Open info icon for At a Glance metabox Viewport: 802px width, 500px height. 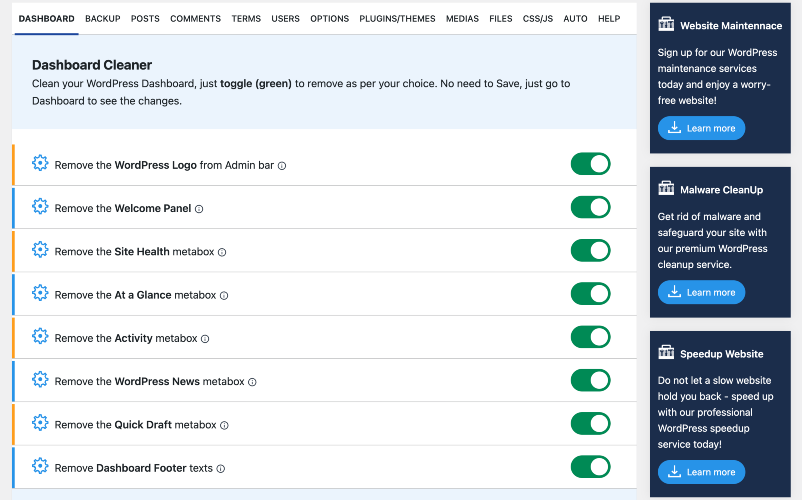224,296
